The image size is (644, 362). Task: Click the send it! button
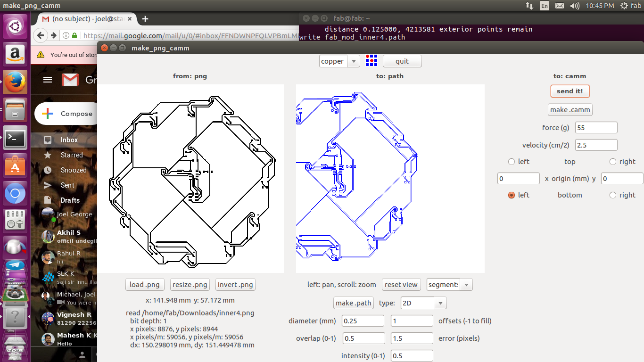point(570,91)
